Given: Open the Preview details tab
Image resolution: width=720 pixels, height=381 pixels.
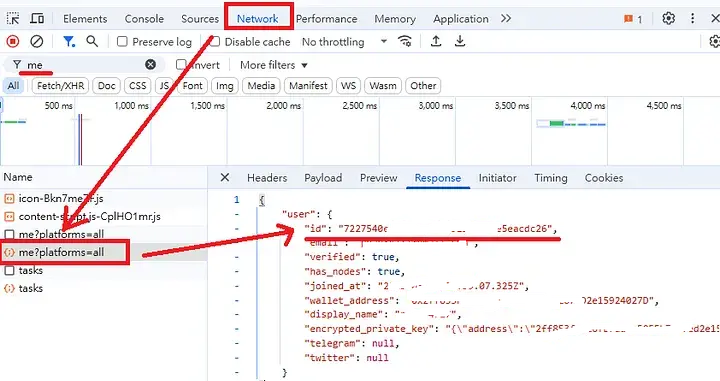Looking at the screenshot, I should (378, 178).
